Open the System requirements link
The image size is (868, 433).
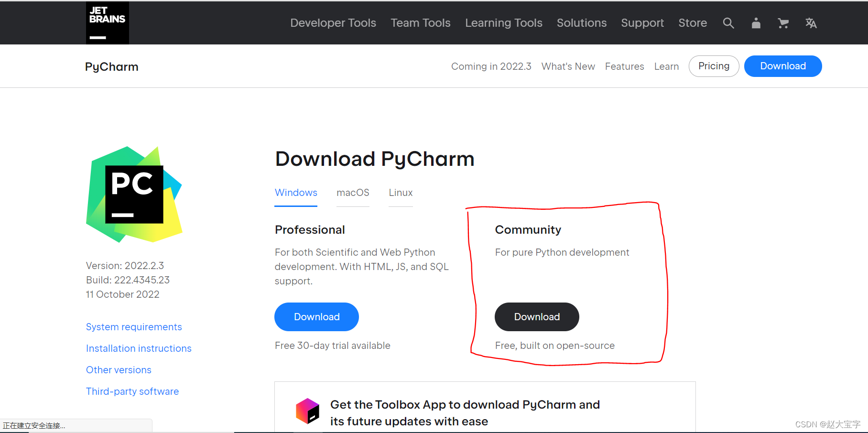[134, 326]
